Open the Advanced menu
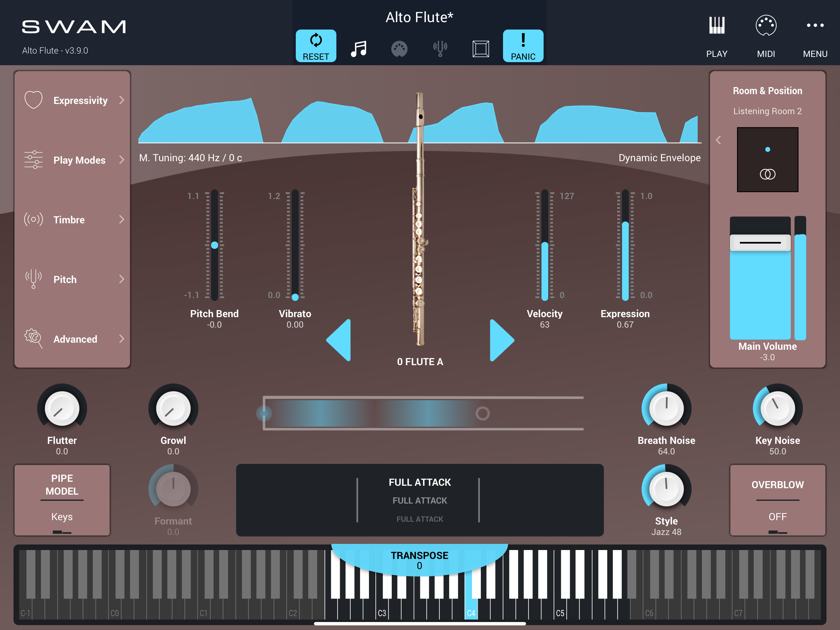The image size is (840, 630). click(72, 339)
